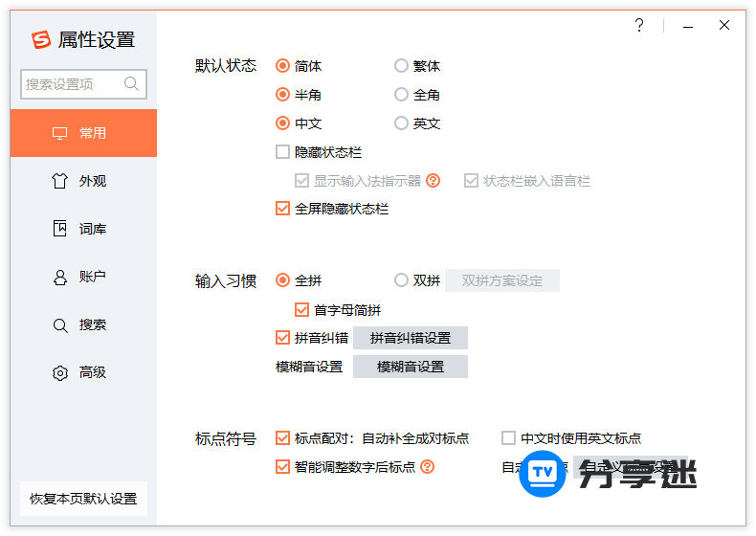Click the shirt icon beside 外观
Viewport: 756px width, 536px height.
pyautogui.click(x=59, y=181)
